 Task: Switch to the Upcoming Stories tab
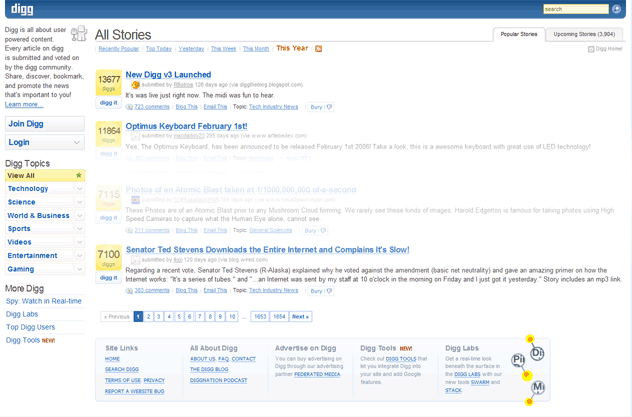pos(584,34)
